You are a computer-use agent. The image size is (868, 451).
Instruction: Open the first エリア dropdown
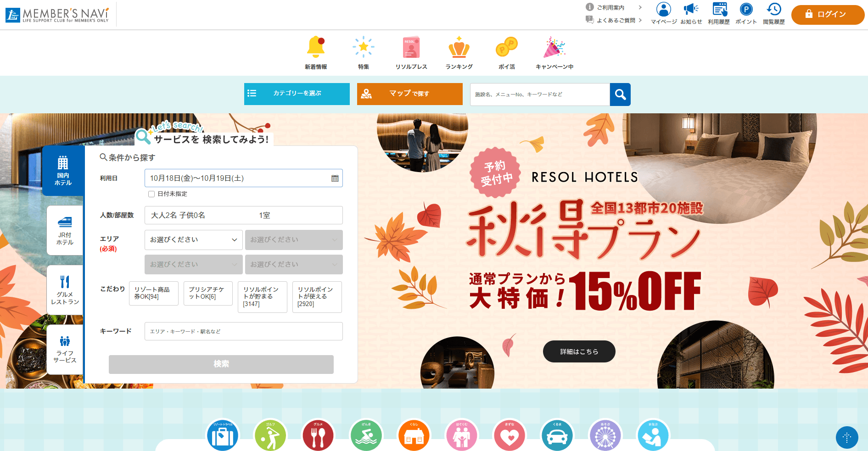click(194, 240)
